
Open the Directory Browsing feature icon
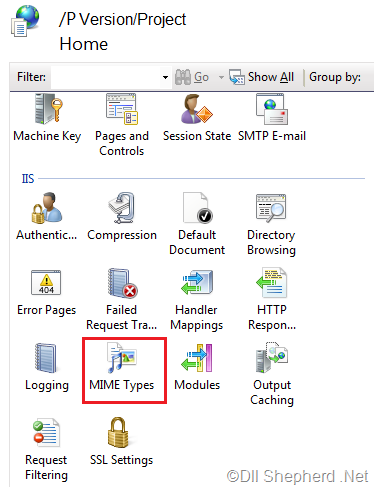271,208
